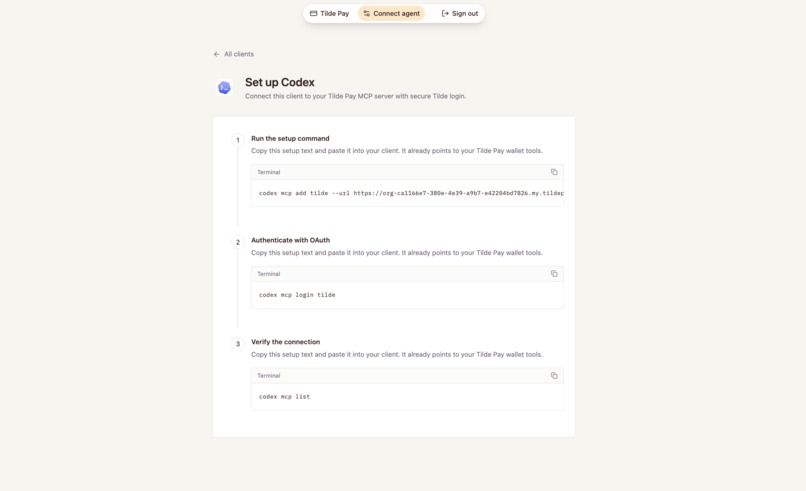
Task: Click the Terminal label above codex mcp login
Action: (x=269, y=274)
